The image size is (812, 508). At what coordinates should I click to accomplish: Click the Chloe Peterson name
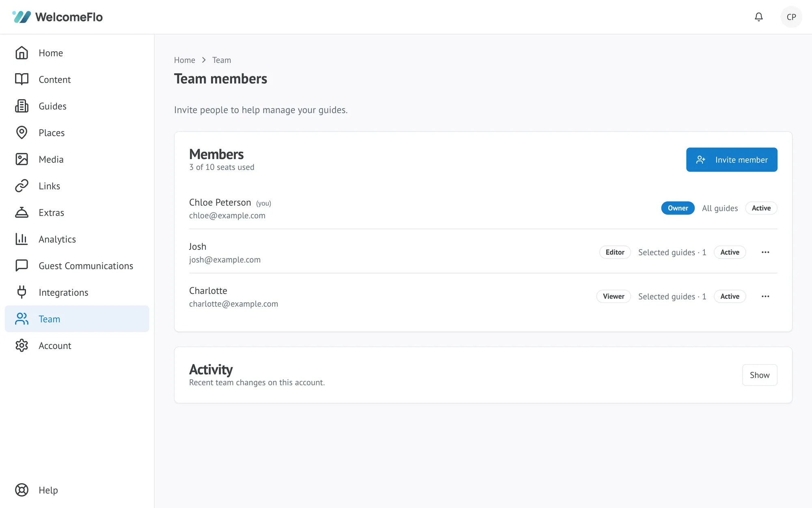(220, 202)
